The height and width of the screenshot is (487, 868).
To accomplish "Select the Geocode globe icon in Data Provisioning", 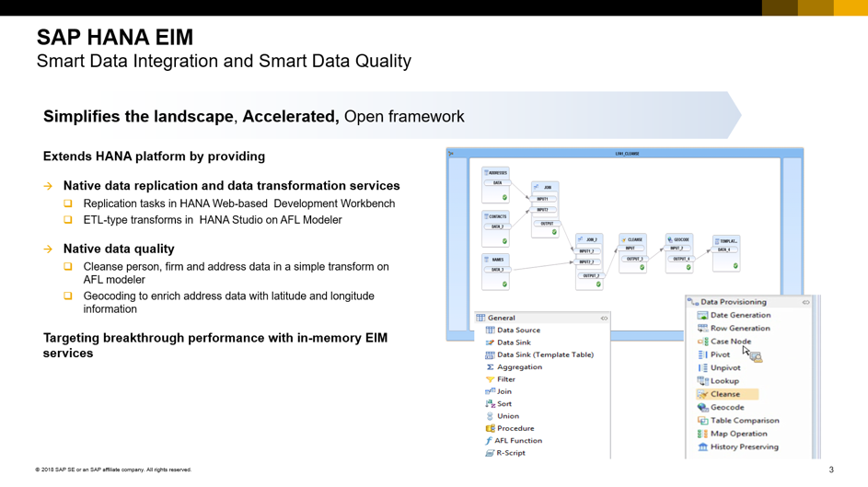I will click(x=703, y=408).
